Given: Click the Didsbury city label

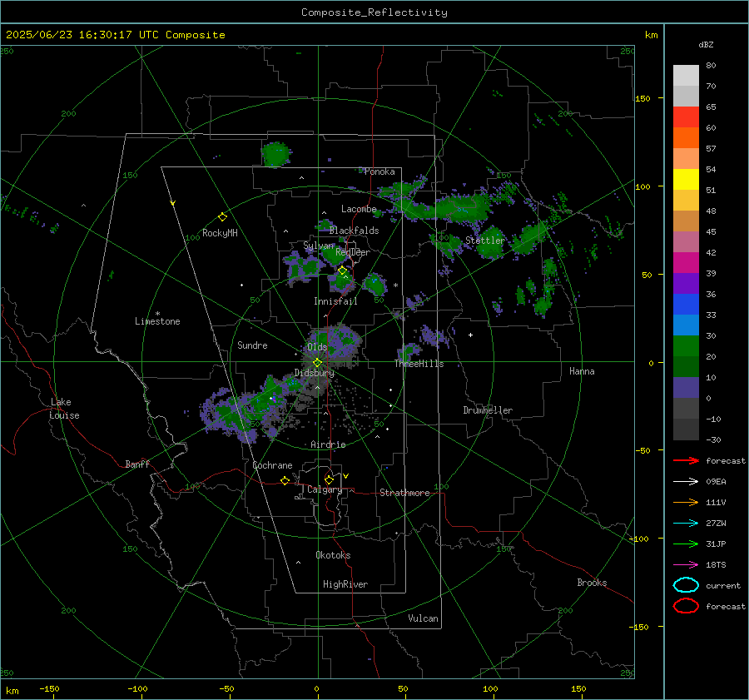Looking at the screenshot, I should [315, 373].
